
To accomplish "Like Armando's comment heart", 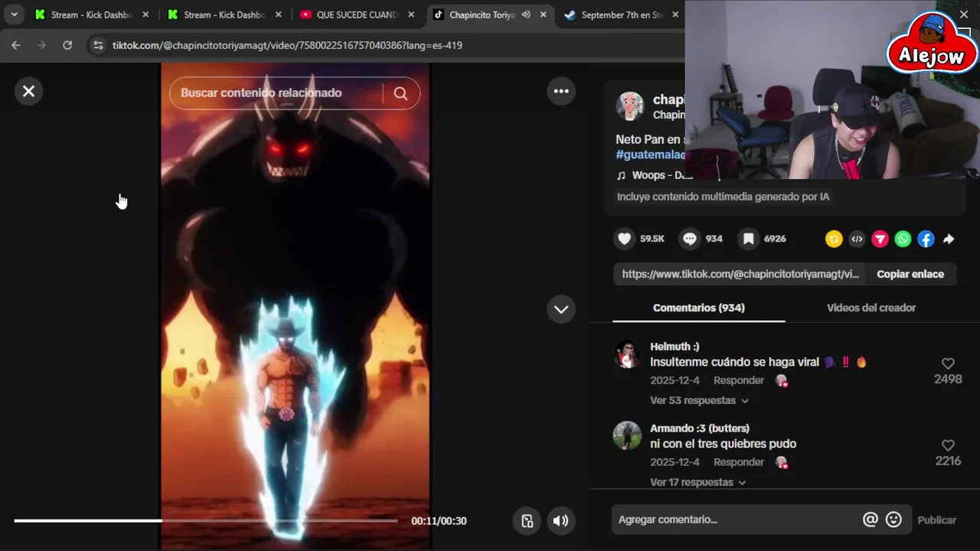I will (948, 445).
